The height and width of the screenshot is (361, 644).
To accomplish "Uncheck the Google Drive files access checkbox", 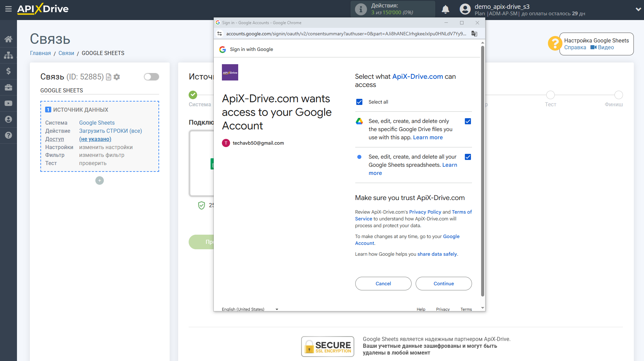I will click(468, 121).
